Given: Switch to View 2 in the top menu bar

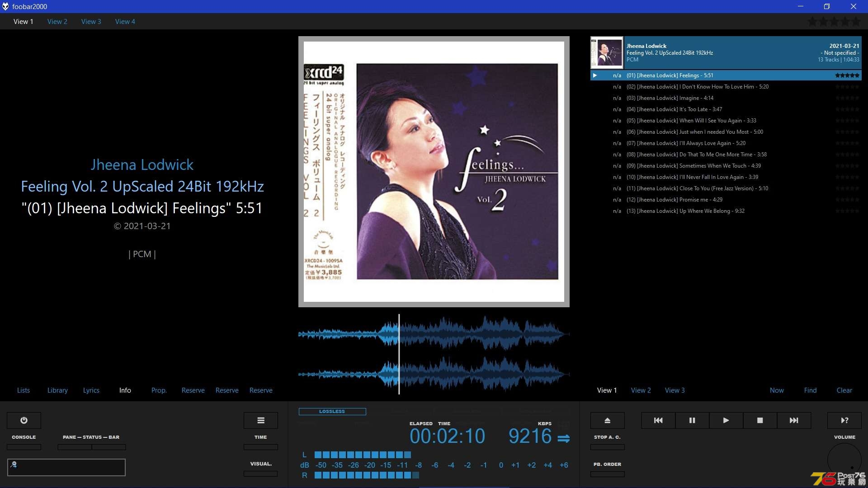Looking at the screenshot, I should [x=57, y=21].
